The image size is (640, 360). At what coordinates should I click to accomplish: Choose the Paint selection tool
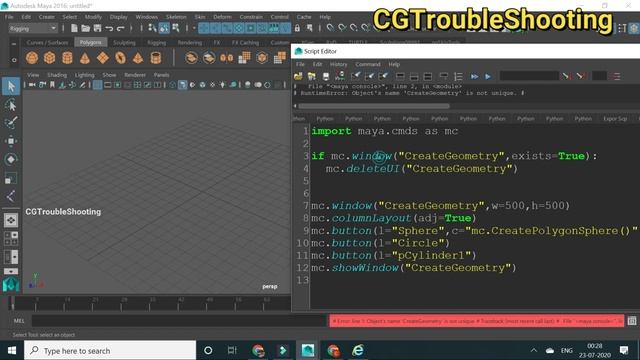tap(11, 123)
